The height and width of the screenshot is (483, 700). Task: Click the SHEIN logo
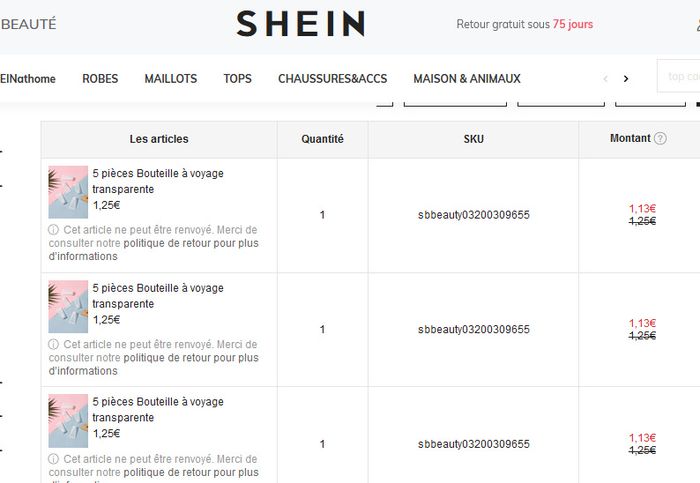pyautogui.click(x=300, y=24)
